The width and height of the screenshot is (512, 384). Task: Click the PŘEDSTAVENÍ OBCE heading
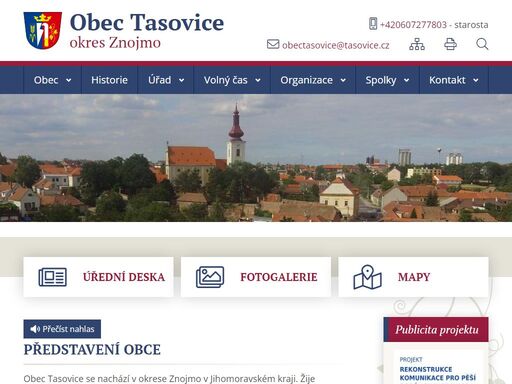click(92, 350)
